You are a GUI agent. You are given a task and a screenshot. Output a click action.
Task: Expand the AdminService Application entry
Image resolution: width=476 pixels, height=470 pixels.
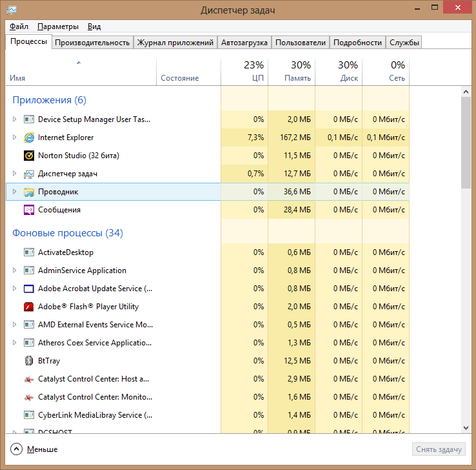pos(14,271)
